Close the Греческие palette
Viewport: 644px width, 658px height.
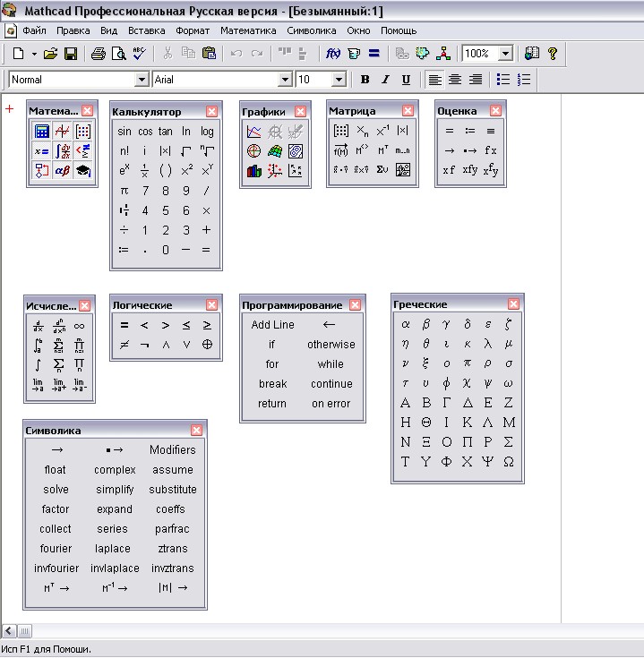(513, 303)
